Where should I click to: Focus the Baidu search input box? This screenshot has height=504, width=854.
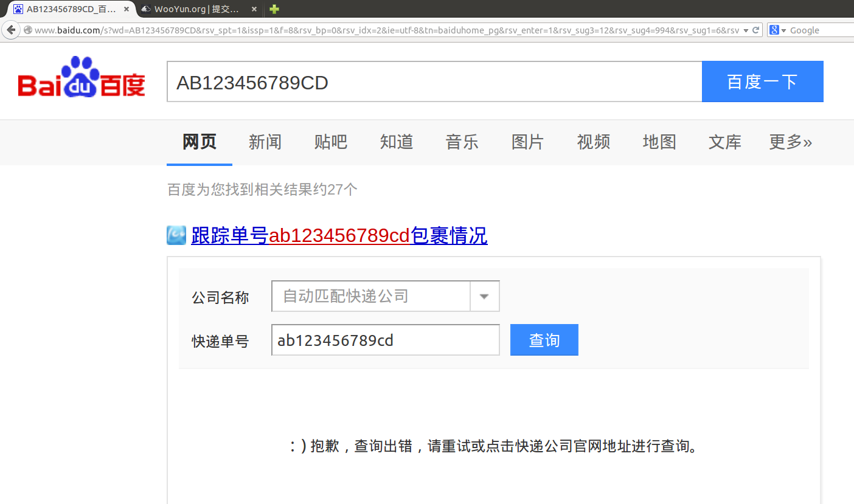pyautogui.click(x=434, y=81)
